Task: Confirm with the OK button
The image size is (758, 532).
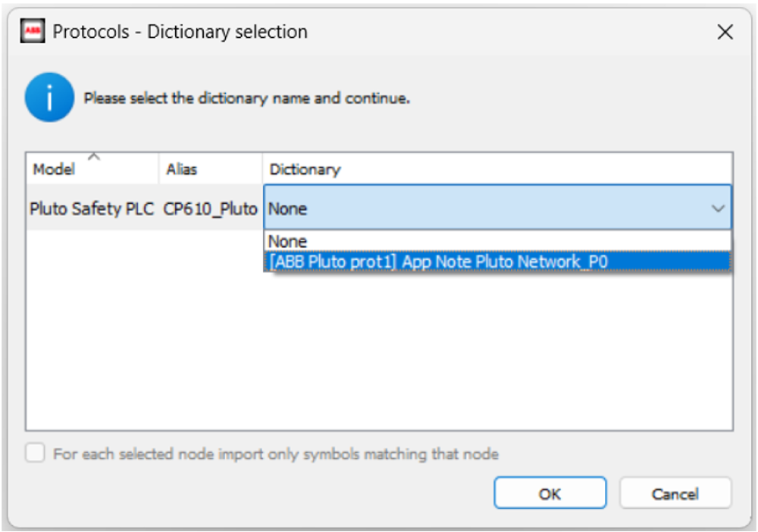Action: pyautogui.click(x=550, y=493)
